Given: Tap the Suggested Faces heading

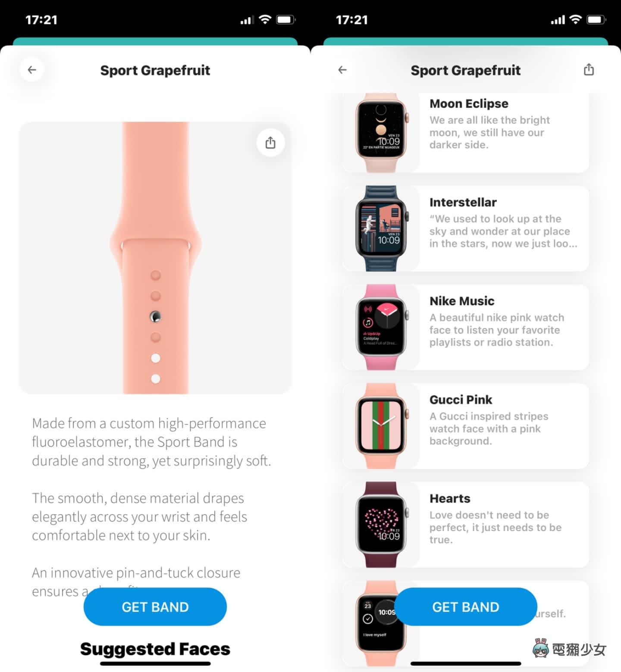Looking at the screenshot, I should point(155,649).
